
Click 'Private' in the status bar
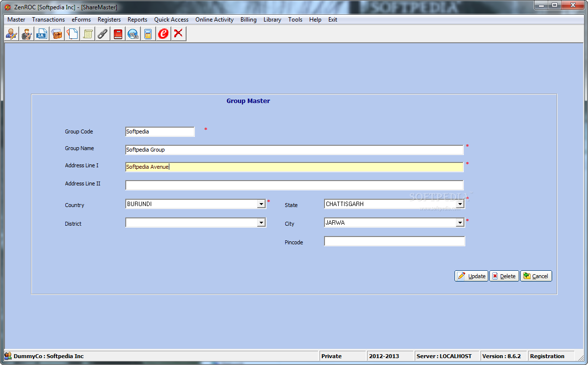pos(331,356)
